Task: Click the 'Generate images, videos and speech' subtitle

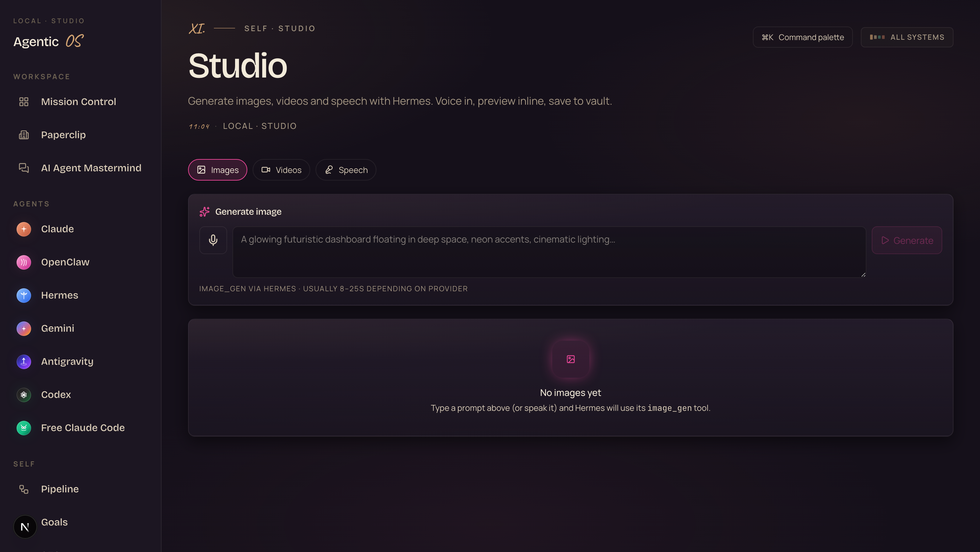Action: point(400,101)
